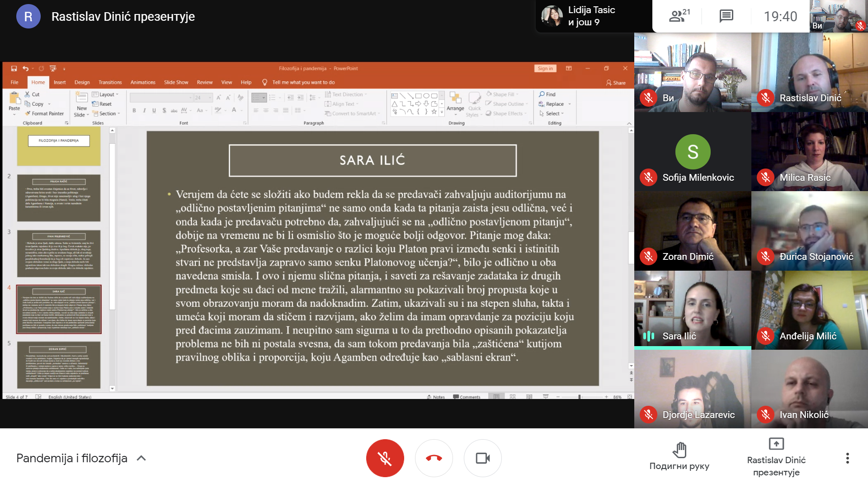
Task: Click the Find magnifier icon
Action: point(542,94)
